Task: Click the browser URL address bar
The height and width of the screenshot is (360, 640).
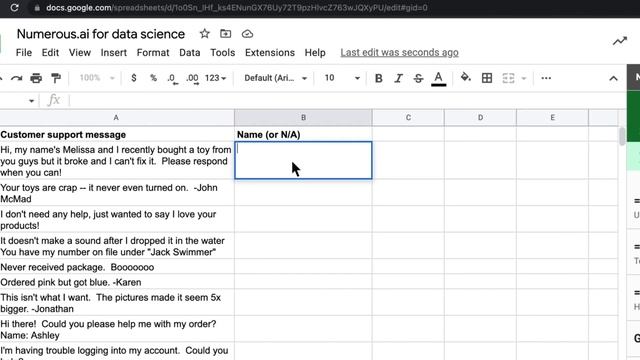Action: (x=237, y=8)
